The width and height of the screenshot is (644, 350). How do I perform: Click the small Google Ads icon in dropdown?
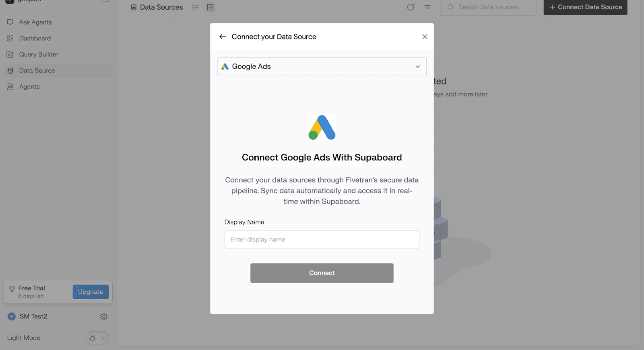pyautogui.click(x=225, y=67)
